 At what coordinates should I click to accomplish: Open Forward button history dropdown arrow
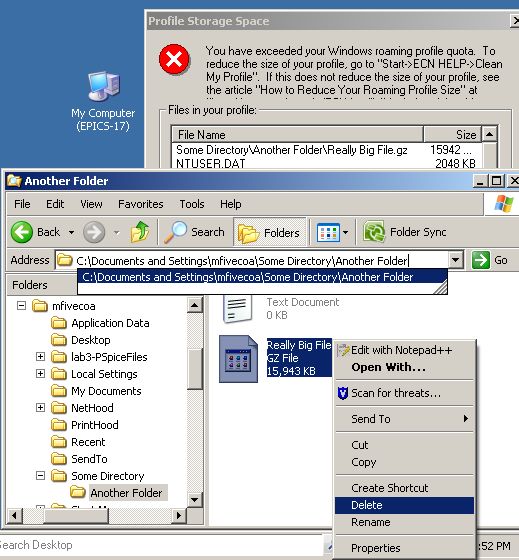(x=116, y=232)
